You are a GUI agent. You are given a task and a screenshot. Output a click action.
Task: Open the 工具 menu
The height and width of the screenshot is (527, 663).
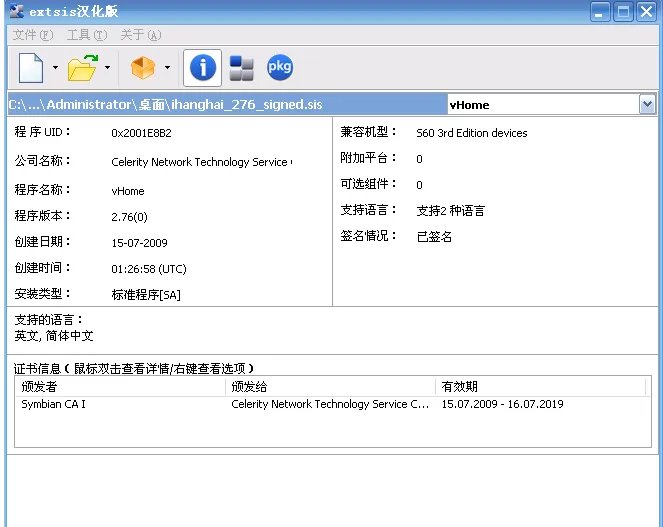85,35
